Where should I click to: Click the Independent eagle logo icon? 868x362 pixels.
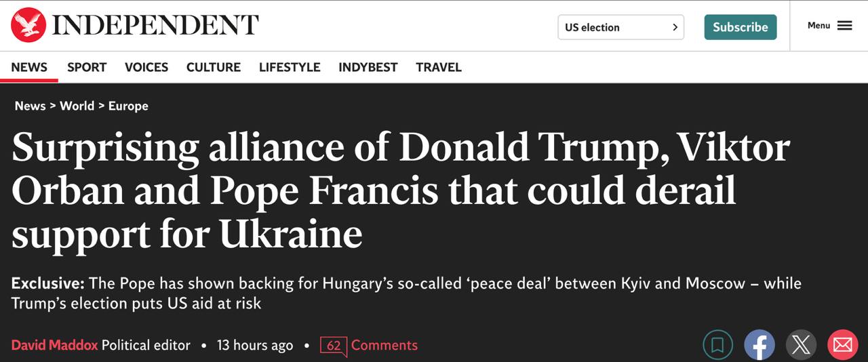(x=28, y=26)
